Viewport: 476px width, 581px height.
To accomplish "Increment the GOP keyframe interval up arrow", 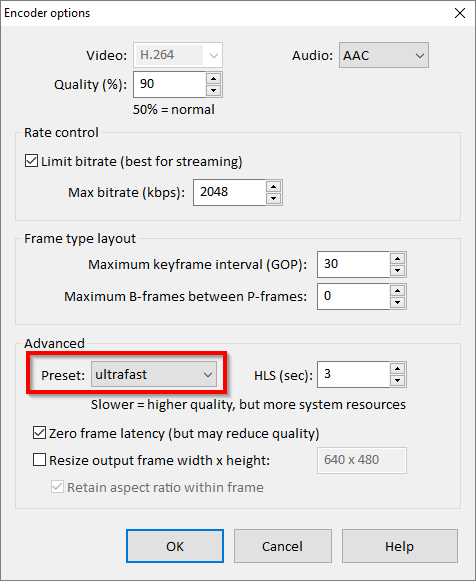I will [x=397, y=259].
